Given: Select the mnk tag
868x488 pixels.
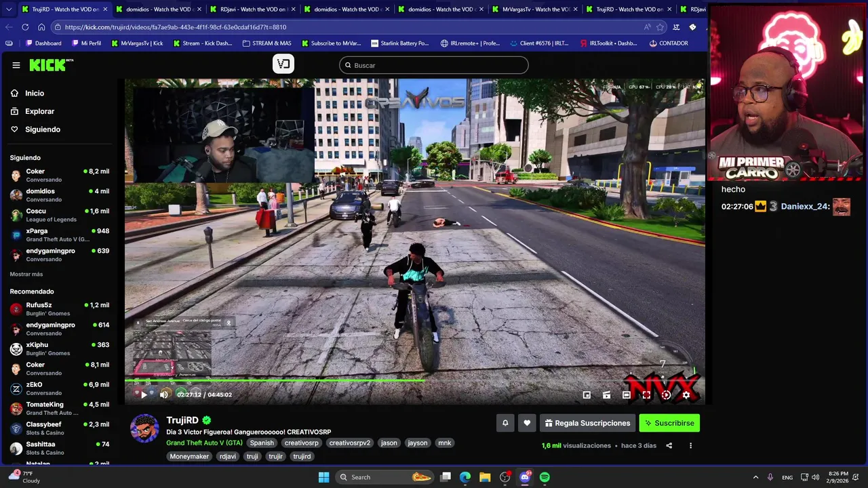Looking at the screenshot, I should [445, 443].
